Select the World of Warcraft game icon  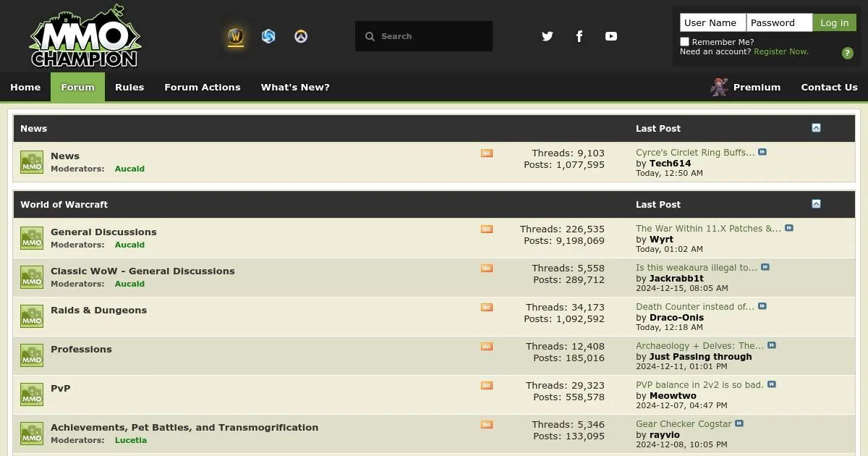[x=236, y=36]
